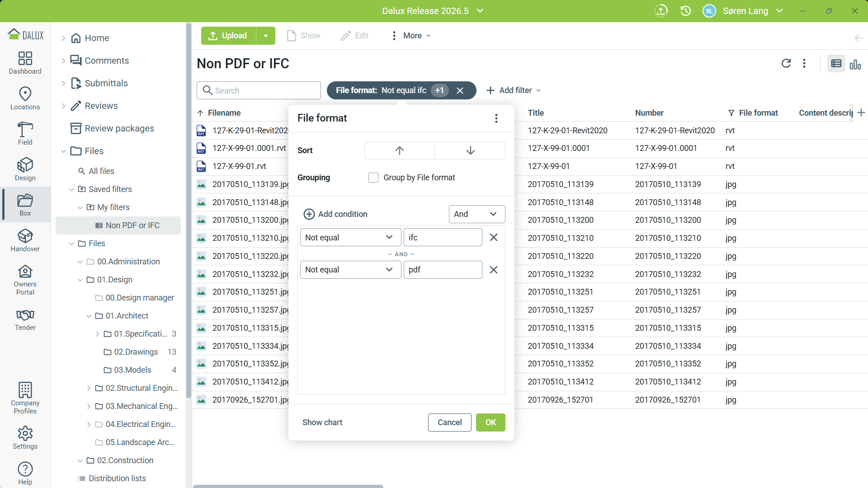
Task: Expand the Comments tree node
Action: [x=63, y=60]
